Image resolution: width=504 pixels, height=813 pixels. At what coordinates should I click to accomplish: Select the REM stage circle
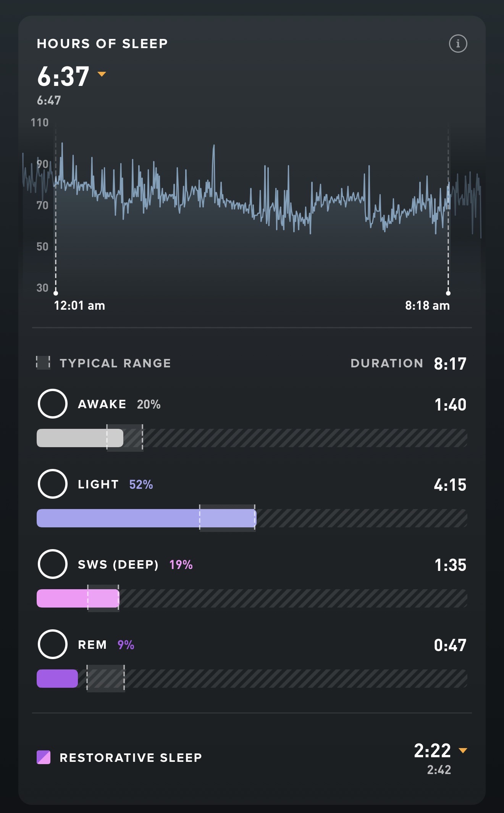tap(53, 644)
